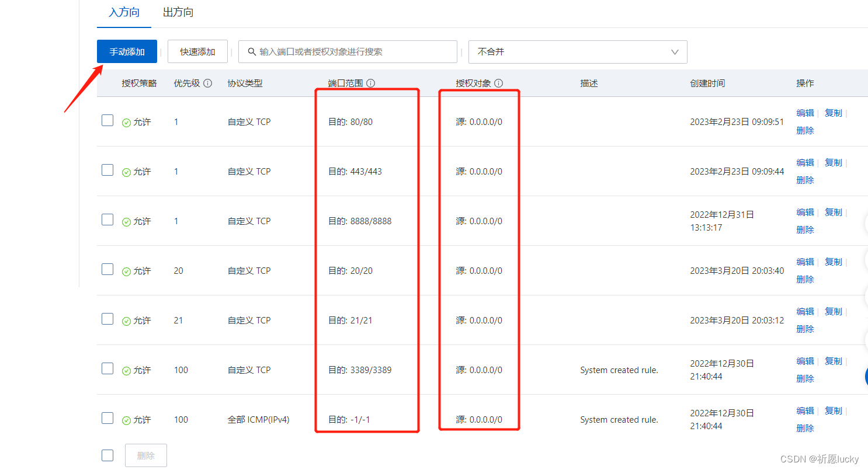Click the bottom 删除 batch button
Viewport: 868px width, 470px height.
[146, 455]
